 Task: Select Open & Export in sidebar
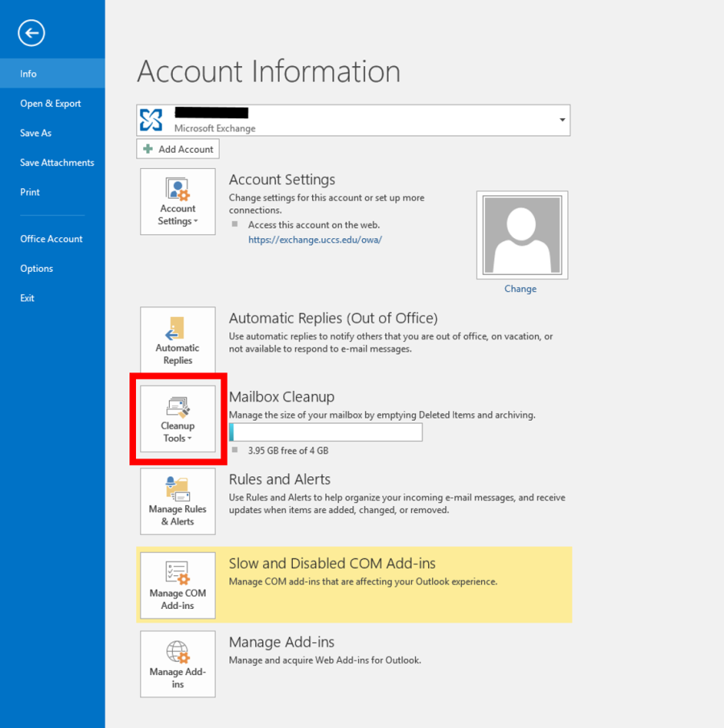[52, 103]
